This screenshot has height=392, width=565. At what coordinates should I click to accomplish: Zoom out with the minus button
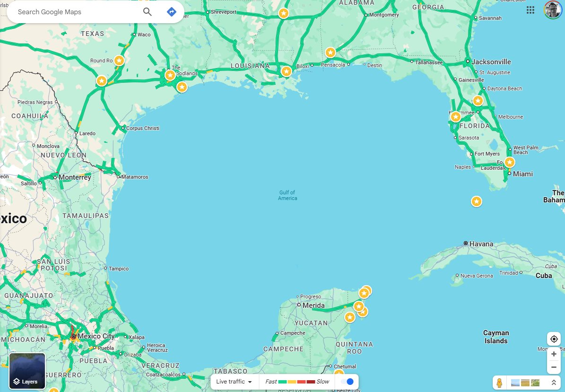[x=554, y=367]
